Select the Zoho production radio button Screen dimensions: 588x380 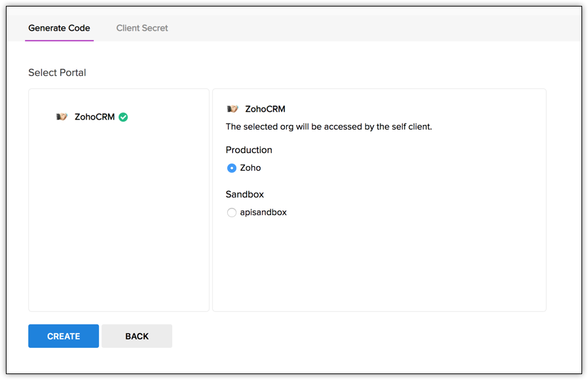coord(231,168)
